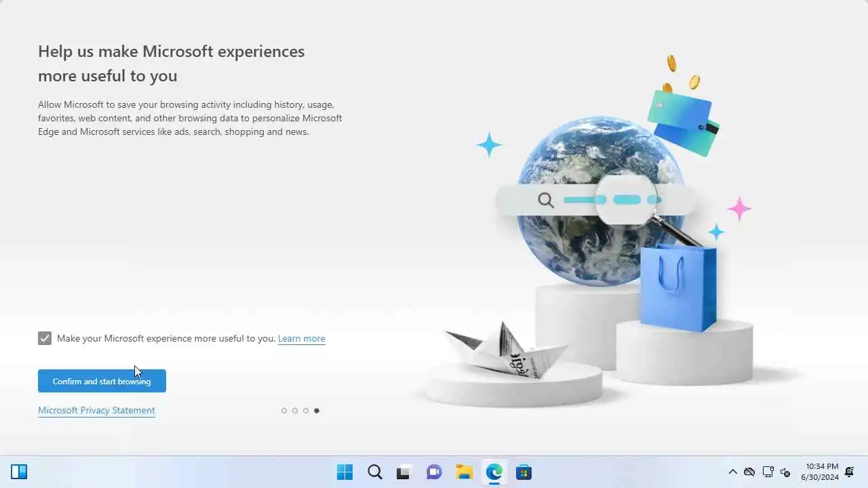Switch to Microsoft Edge taskbar icon
Image resolution: width=868 pixels, height=488 pixels.
pyautogui.click(x=494, y=472)
